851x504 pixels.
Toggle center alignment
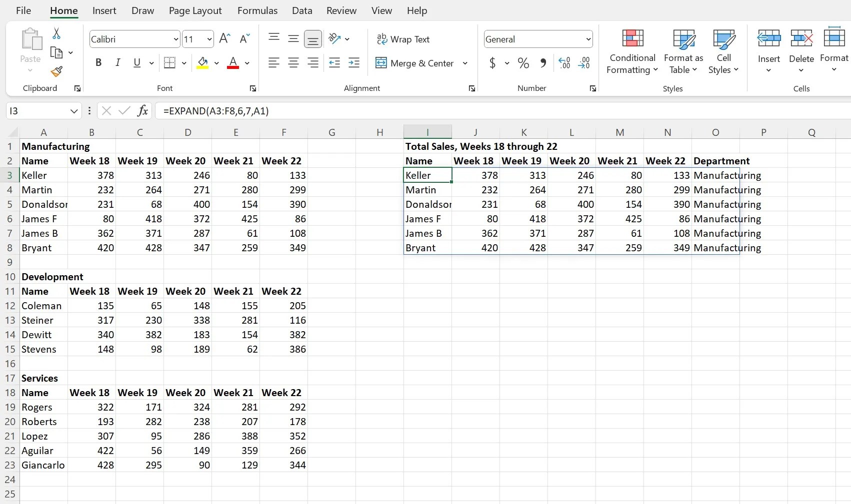[x=293, y=63]
